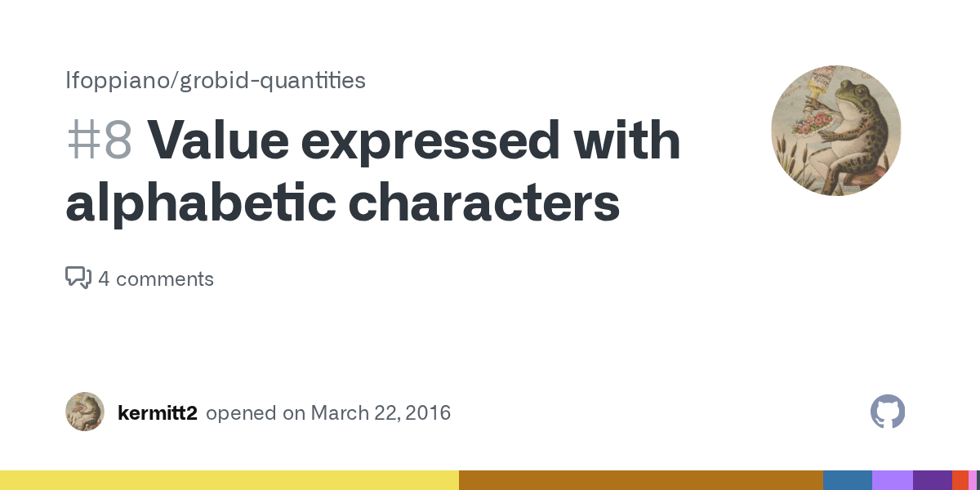Viewport: 980px width, 490px height.
Task: Click the issue number #8
Action: [x=99, y=140]
